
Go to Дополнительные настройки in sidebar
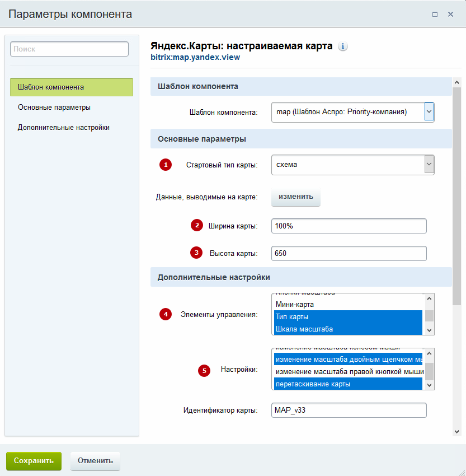click(x=63, y=128)
